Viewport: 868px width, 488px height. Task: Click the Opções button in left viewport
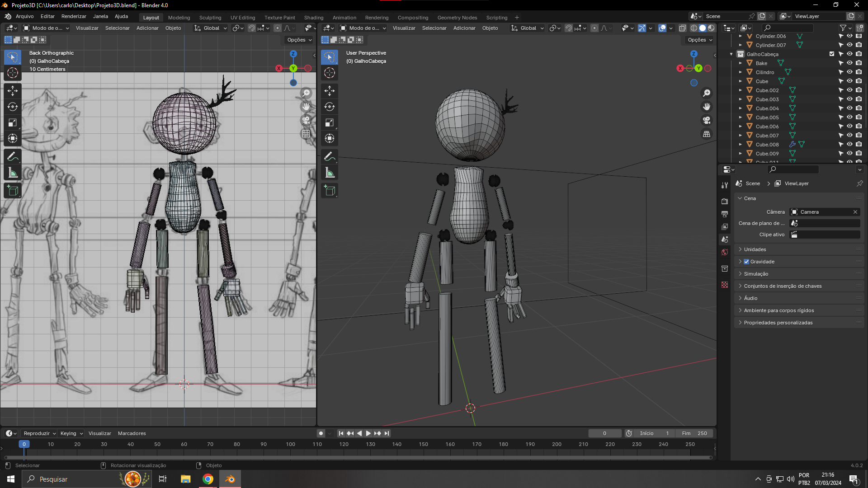300,40
